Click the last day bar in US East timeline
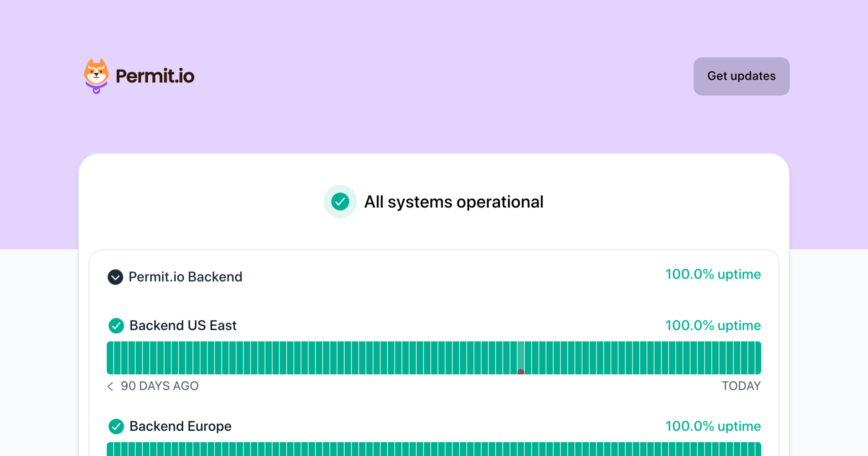868x456 pixels. [x=758, y=358]
